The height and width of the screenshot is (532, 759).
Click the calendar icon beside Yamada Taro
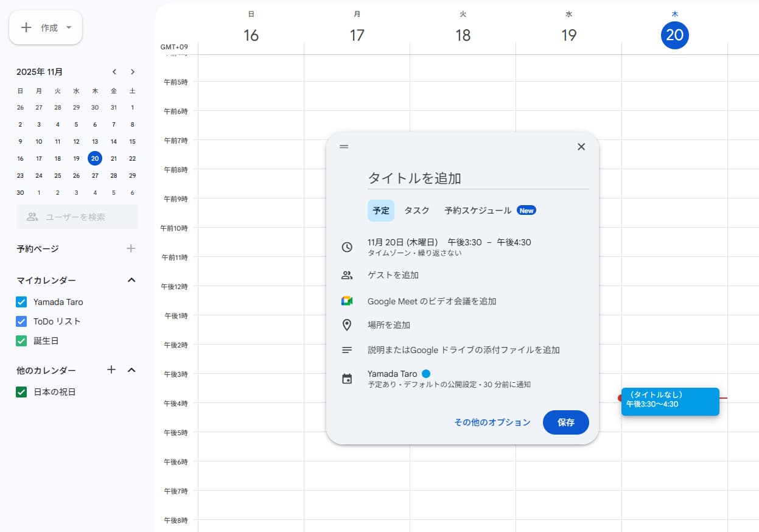[348, 379]
